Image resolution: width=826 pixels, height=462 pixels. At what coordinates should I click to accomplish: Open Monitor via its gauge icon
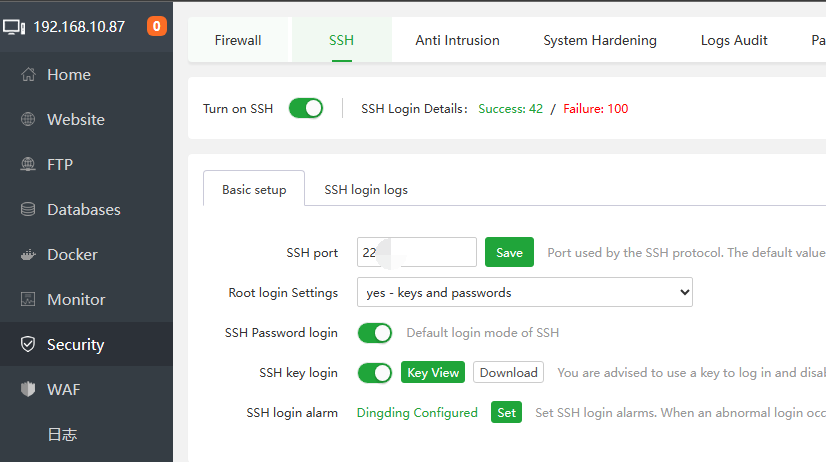[28, 300]
